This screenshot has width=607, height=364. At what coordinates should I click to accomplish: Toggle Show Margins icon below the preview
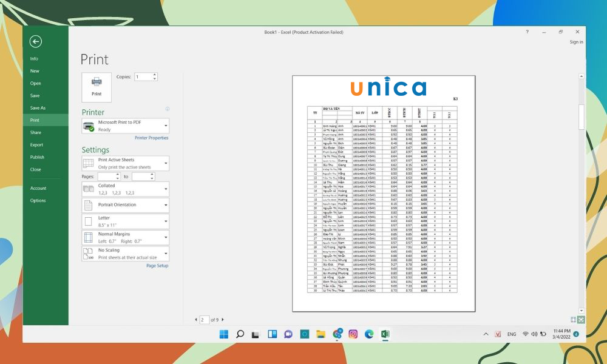click(x=574, y=320)
